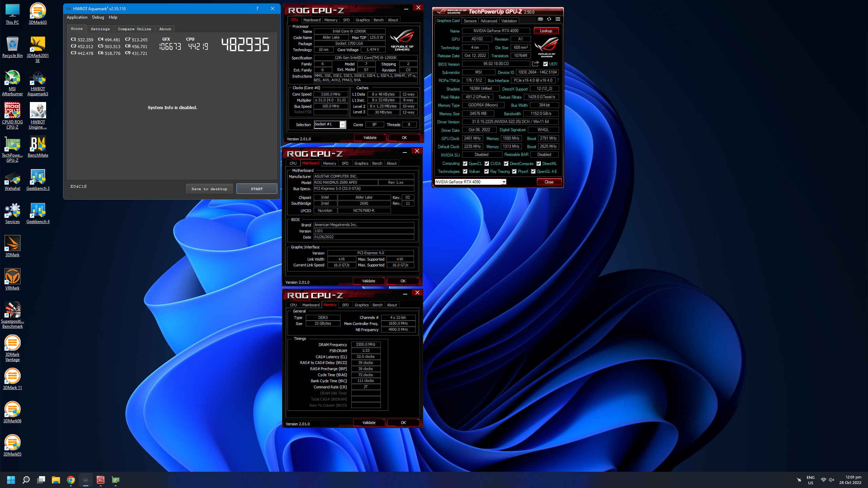868x488 pixels.
Task: Open SPD tab in top CPU-Z window
Action: tap(346, 20)
